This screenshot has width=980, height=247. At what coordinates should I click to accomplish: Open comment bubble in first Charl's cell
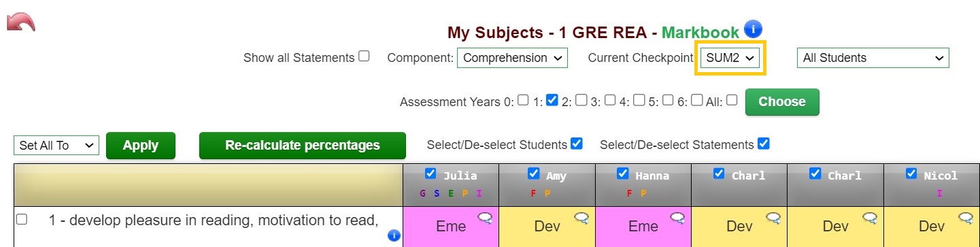click(775, 218)
